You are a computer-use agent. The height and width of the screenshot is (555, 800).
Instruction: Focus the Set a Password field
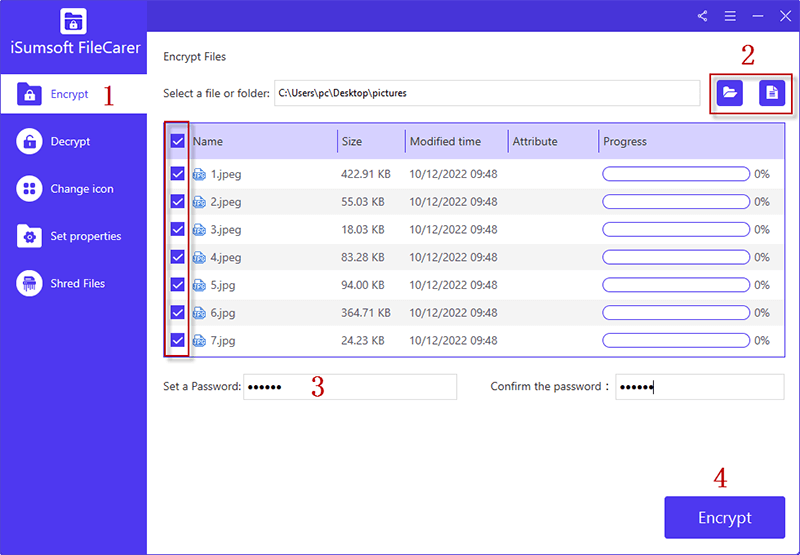click(x=350, y=387)
